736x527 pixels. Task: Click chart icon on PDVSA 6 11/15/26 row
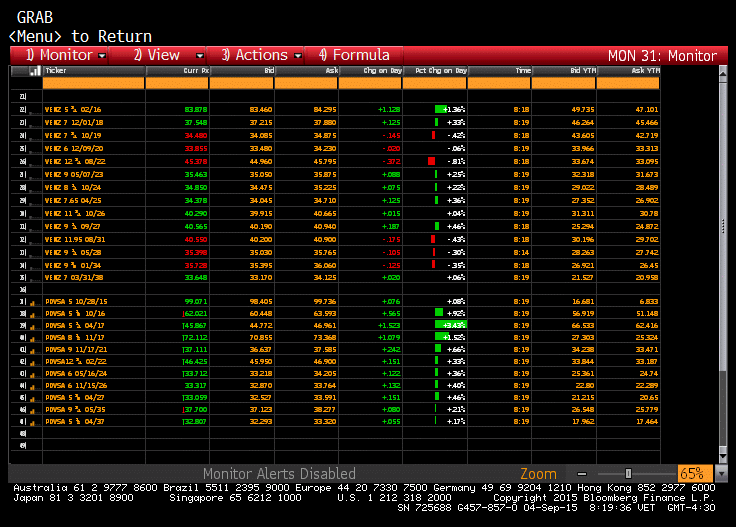click(x=32, y=387)
